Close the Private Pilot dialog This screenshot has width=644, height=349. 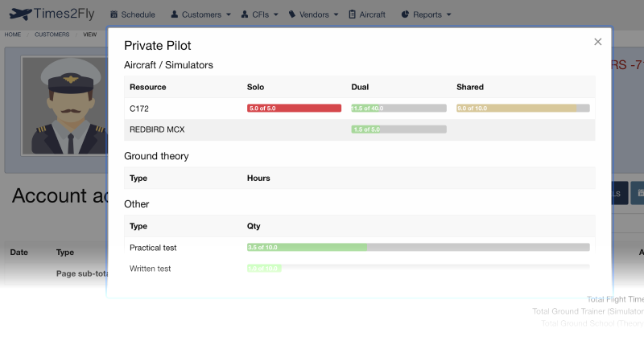tap(597, 42)
